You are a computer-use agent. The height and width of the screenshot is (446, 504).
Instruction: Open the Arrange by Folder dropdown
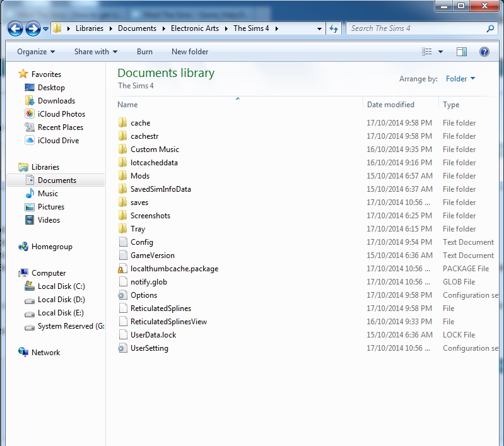tap(460, 79)
